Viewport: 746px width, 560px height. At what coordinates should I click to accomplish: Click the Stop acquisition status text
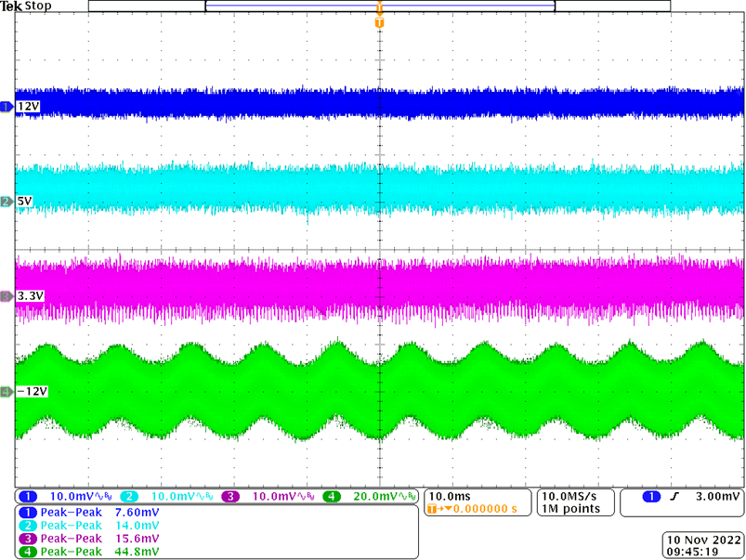point(37,7)
